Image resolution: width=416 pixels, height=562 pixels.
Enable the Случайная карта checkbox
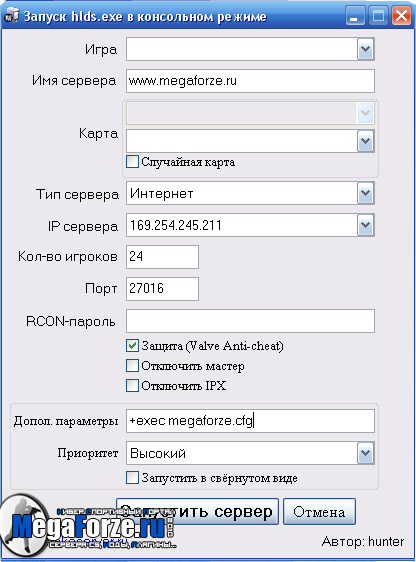[x=132, y=161]
